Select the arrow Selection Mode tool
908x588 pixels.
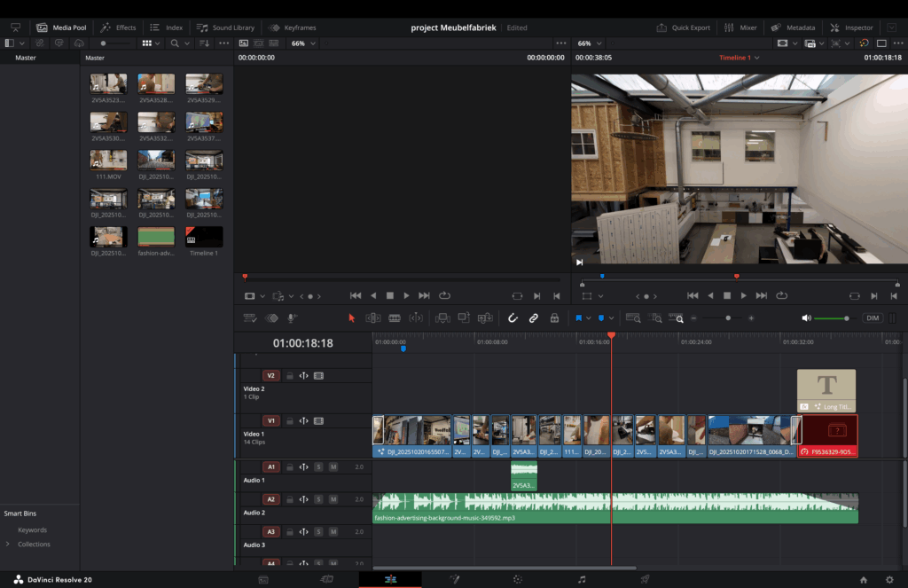pyautogui.click(x=351, y=318)
